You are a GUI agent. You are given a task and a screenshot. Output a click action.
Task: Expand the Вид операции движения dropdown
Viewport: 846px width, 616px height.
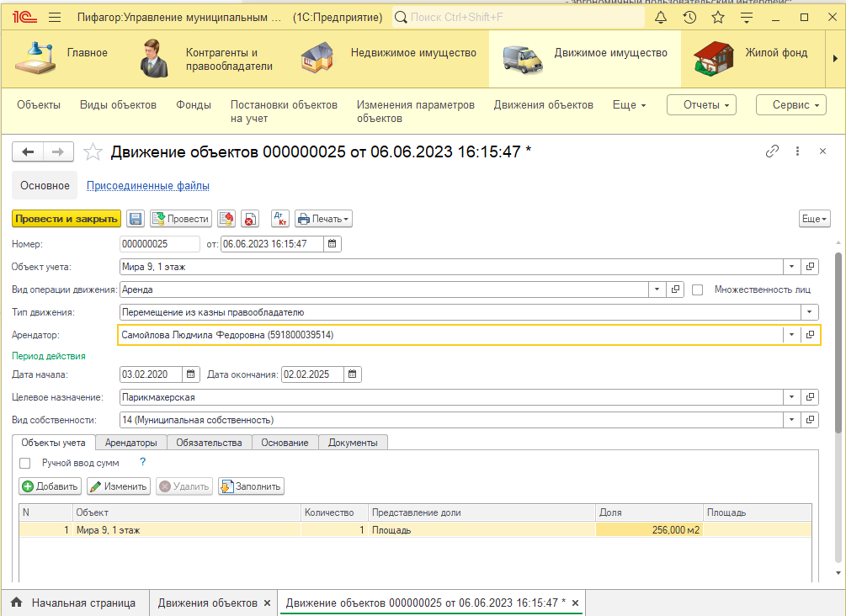coord(657,289)
